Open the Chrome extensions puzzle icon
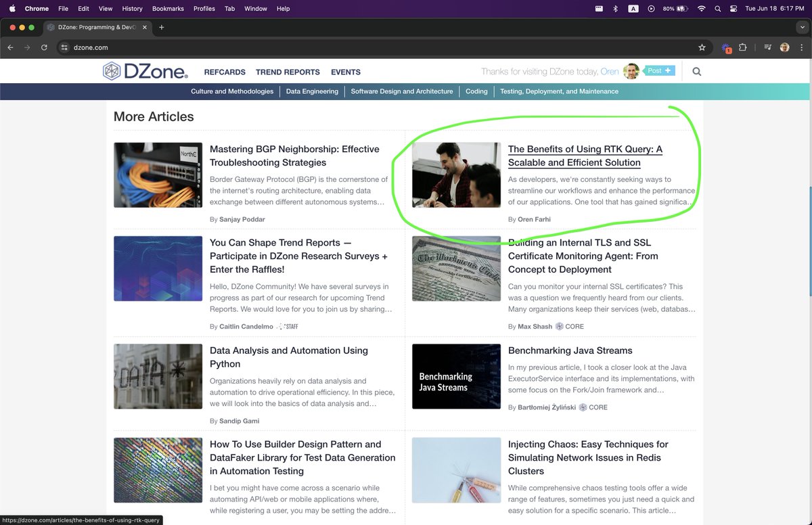 click(743, 47)
